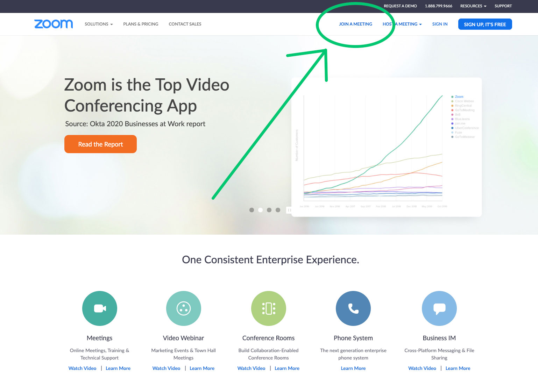Click the Zoom is the Top Video headline
The image size is (538, 392).
point(147,95)
